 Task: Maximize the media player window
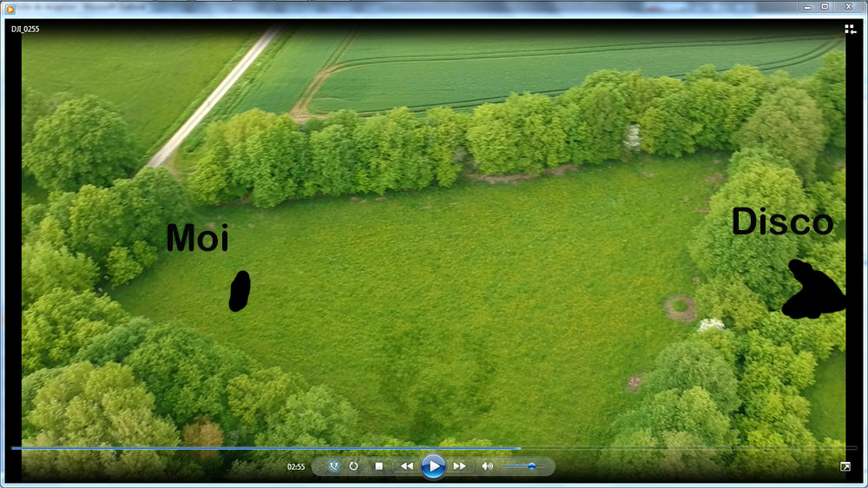825,6
